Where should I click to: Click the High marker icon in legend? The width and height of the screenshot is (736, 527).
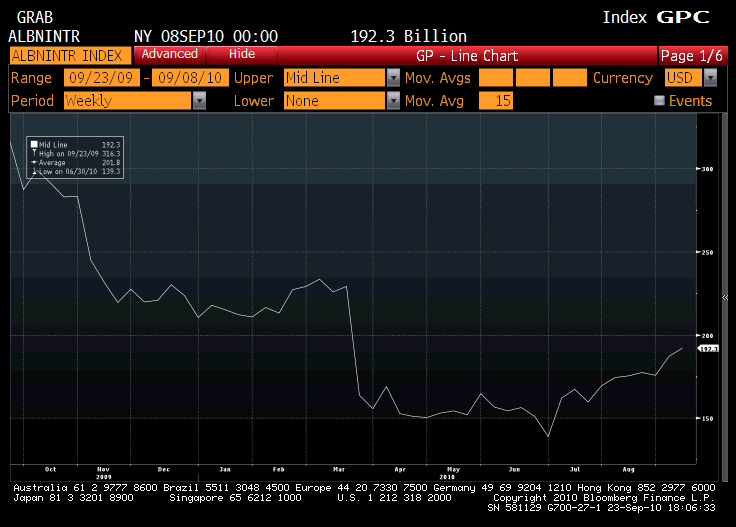pyautogui.click(x=34, y=153)
